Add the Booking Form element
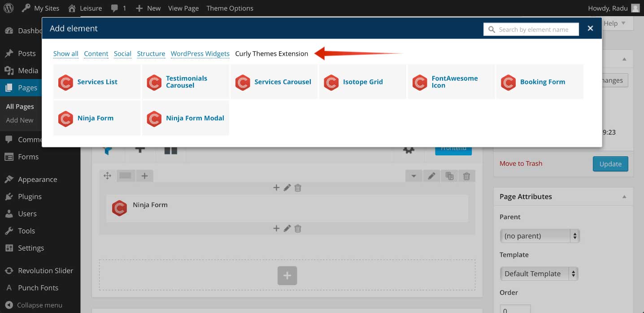Viewport: 644px width, 313px height. point(540,82)
